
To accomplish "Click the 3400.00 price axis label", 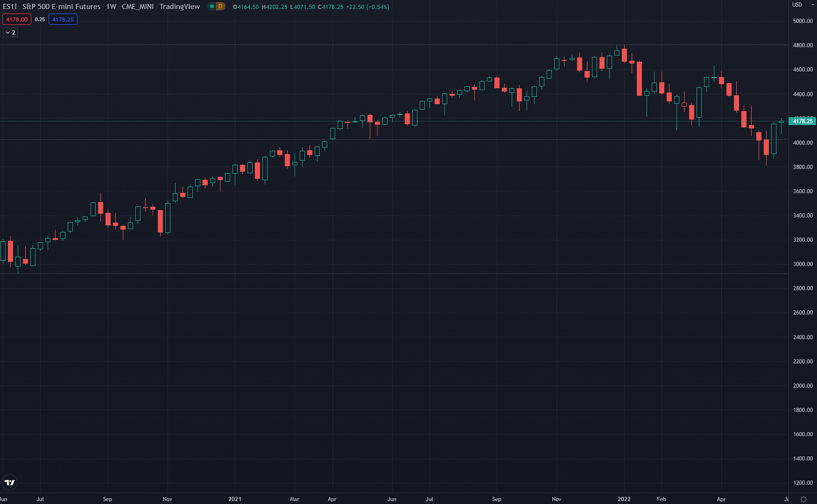I will click(x=802, y=215).
